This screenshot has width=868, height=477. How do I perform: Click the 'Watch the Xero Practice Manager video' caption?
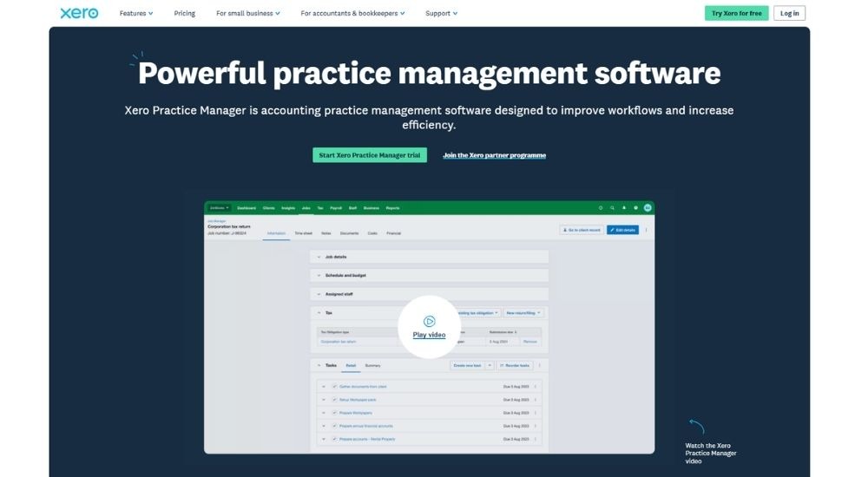(x=711, y=454)
